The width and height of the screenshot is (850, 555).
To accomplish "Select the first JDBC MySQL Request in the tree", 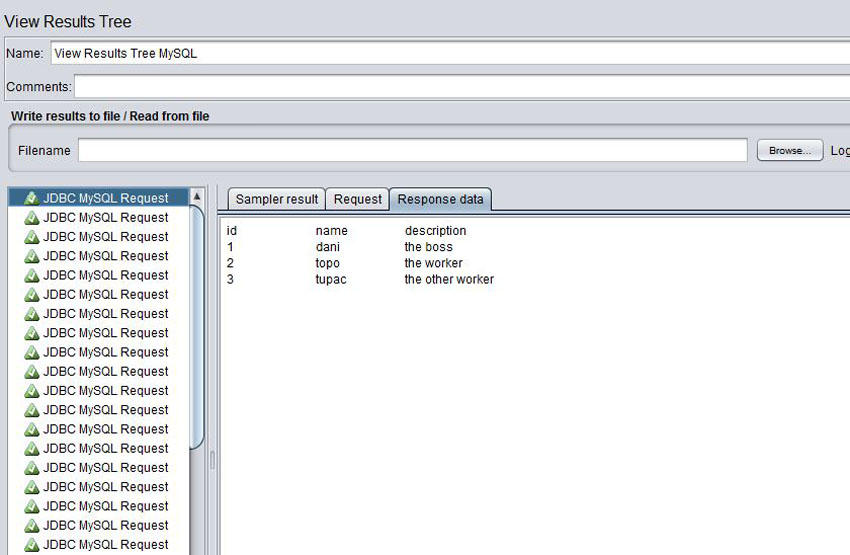I will (105, 198).
